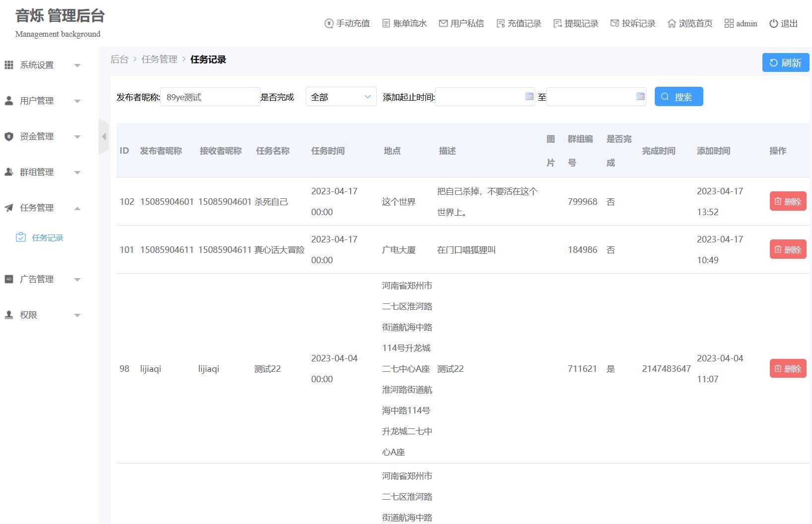Click calendar icon in start date field
Screen dimensions: 812x524
pyautogui.click(x=529, y=96)
